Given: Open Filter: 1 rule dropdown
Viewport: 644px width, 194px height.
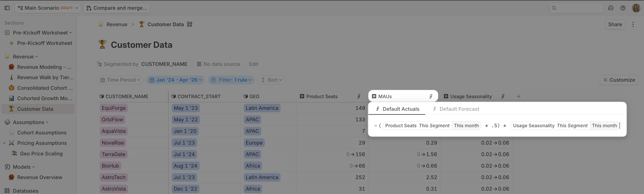Looking at the screenshot, I should [x=231, y=80].
